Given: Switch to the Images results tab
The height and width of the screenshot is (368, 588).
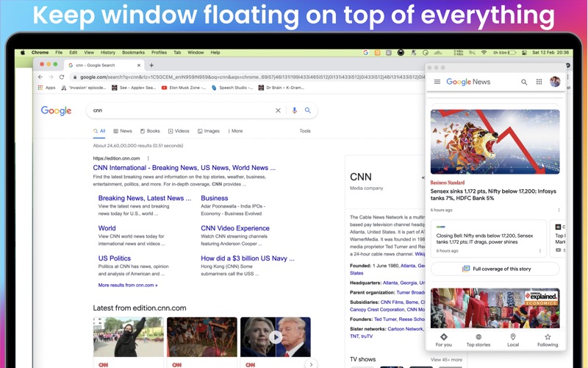Looking at the screenshot, I should tap(209, 131).
